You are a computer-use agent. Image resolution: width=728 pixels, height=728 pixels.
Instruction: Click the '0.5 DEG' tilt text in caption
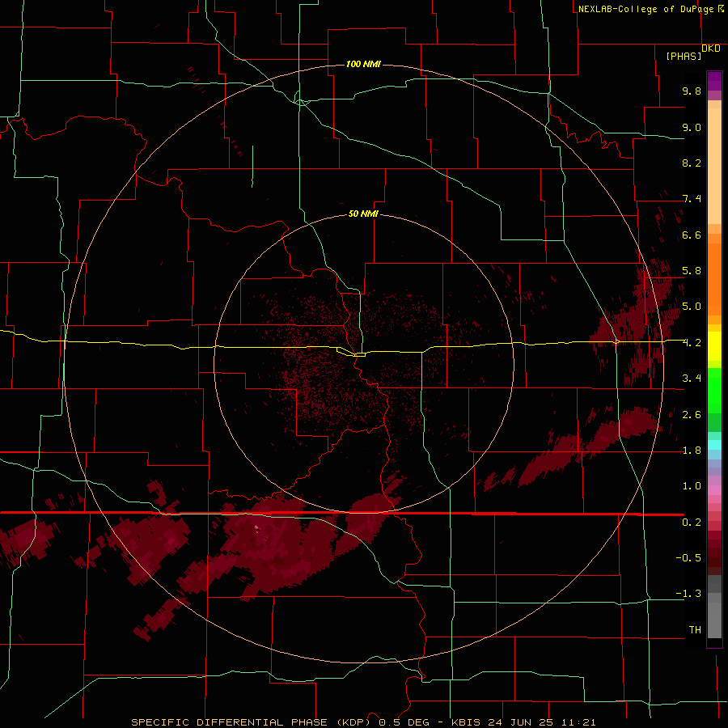tap(403, 722)
